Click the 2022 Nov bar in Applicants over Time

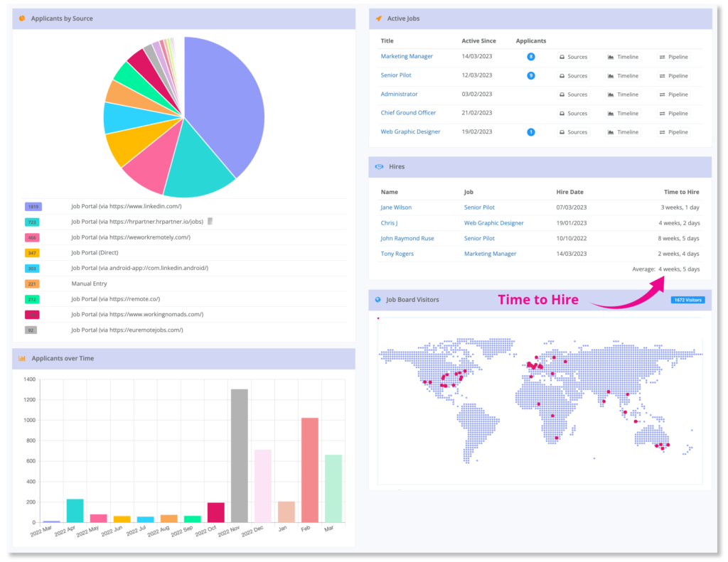pyautogui.click(x=240, y=455)
